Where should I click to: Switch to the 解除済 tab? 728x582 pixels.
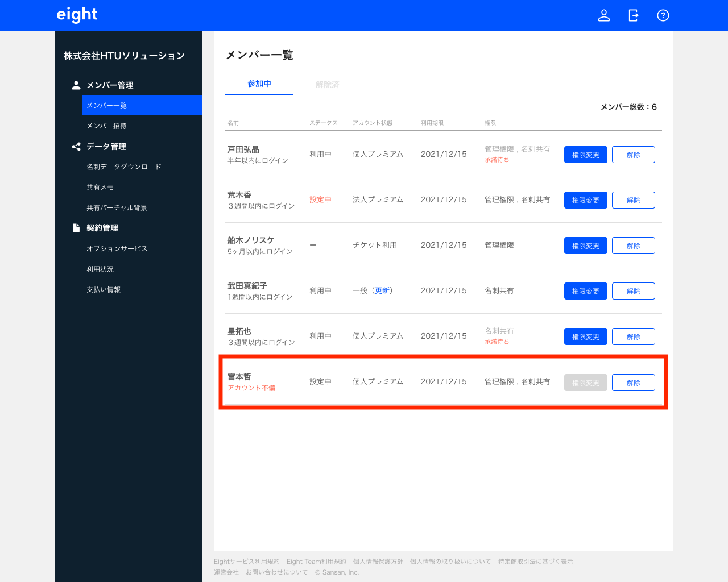(x=328, y=84)
